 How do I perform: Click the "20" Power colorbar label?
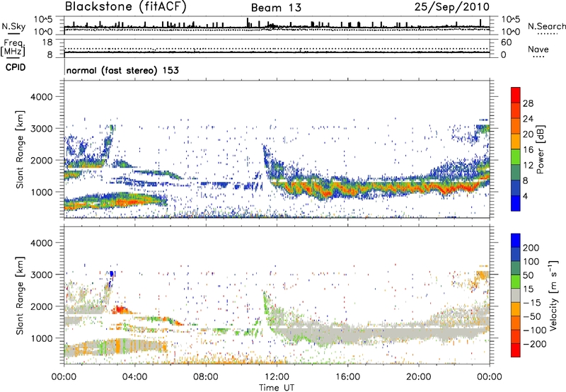pos(528,134)
